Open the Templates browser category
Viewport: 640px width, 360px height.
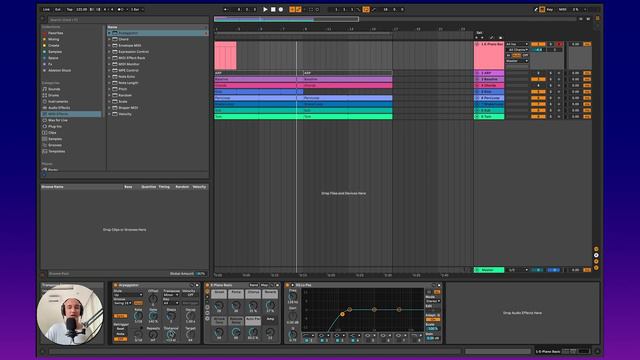(x=57, y=151)
